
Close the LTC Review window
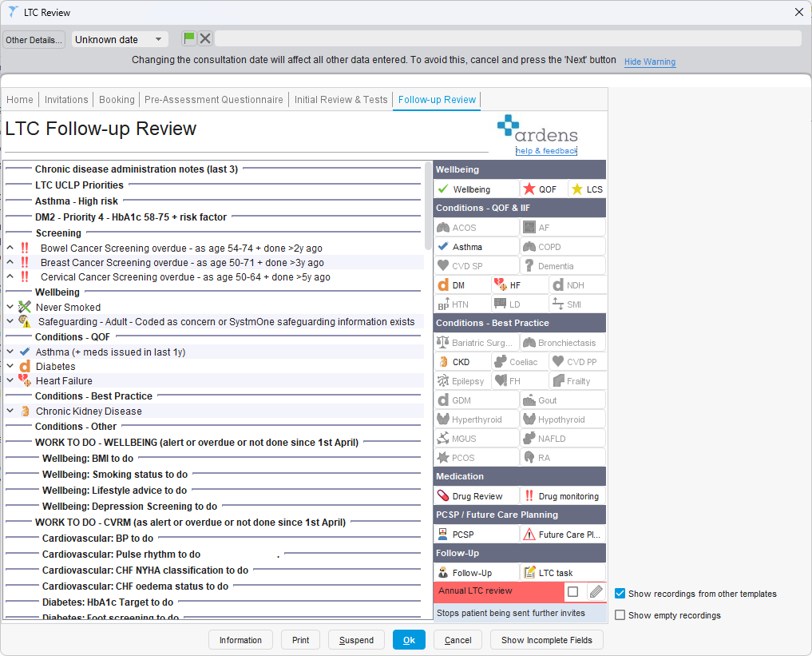799,12
